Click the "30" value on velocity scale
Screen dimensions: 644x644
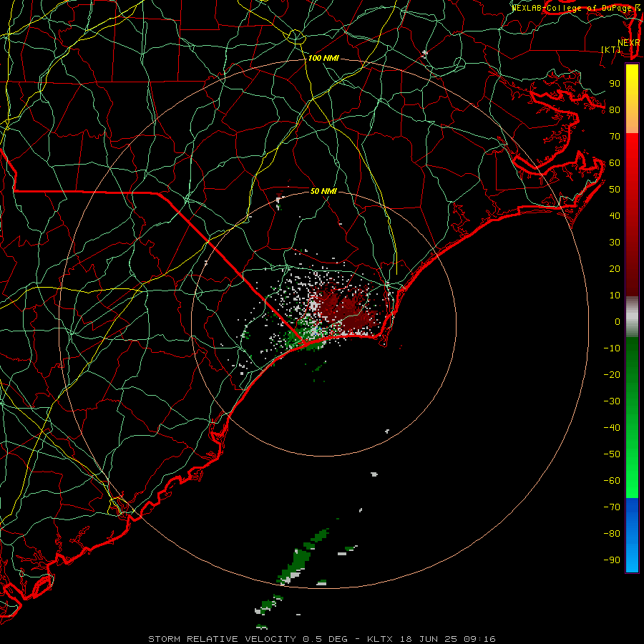coord(615,243)
